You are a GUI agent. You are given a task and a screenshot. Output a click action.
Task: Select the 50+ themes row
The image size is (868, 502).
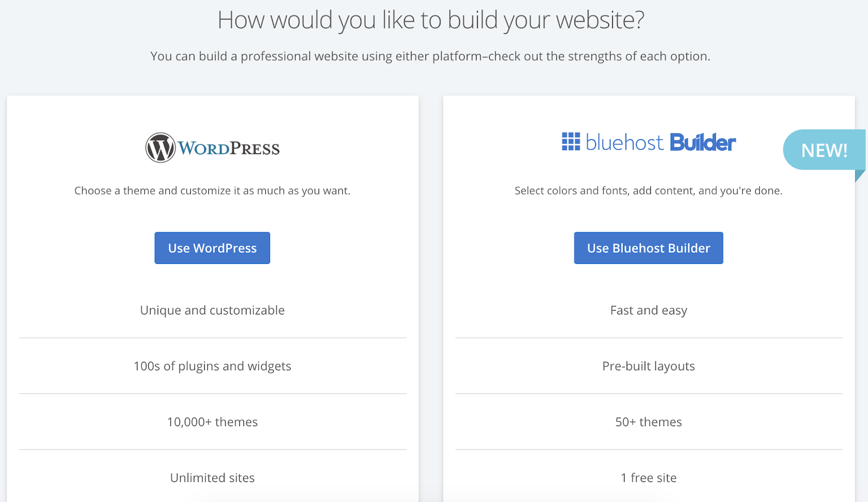pos(648,422)
